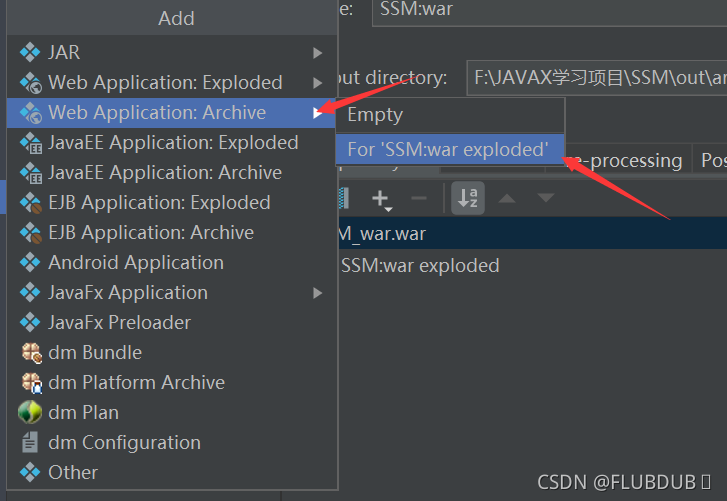This screenshot has width=727, height=501.
Task: Select the war.war row in output layout
Action: (533, 234)
